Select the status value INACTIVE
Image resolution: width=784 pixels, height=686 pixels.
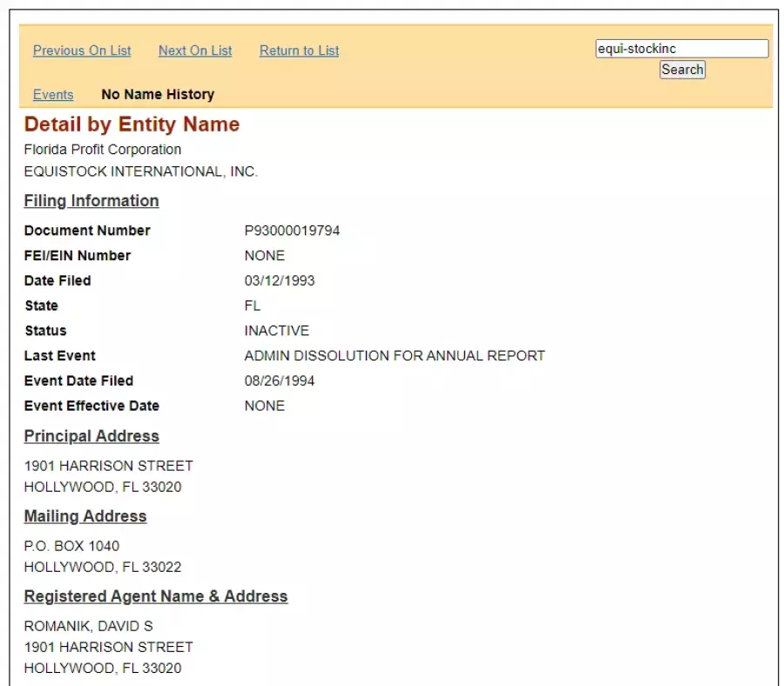point(276,330)
